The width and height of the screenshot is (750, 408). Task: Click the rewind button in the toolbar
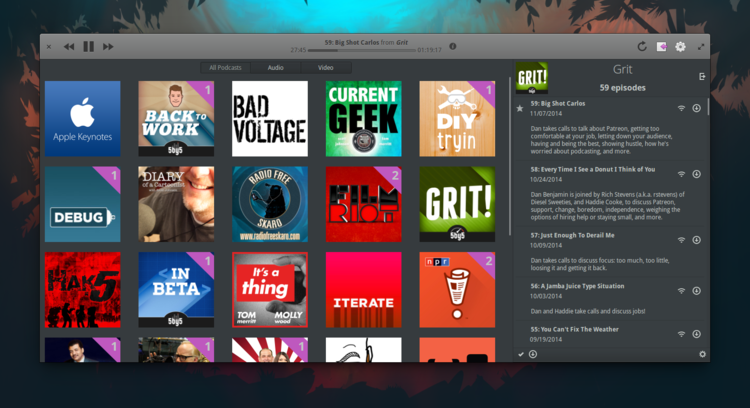click(x=69, y=46)
